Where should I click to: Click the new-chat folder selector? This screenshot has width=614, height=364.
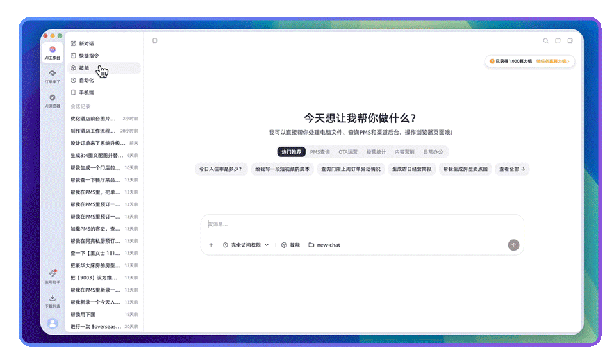click(324, 245)
